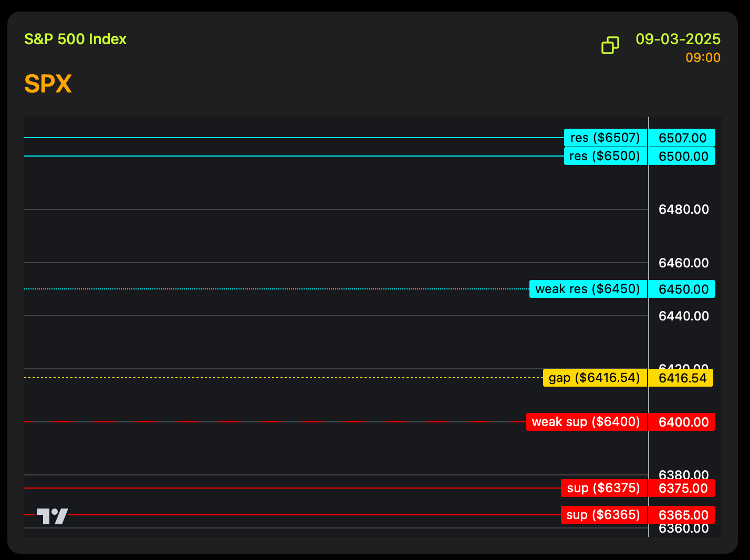The width and height of the screenshot is (750, 560).
Task: Click the copy/duplicate icon near the date
Action: click(x=610, y=45)
